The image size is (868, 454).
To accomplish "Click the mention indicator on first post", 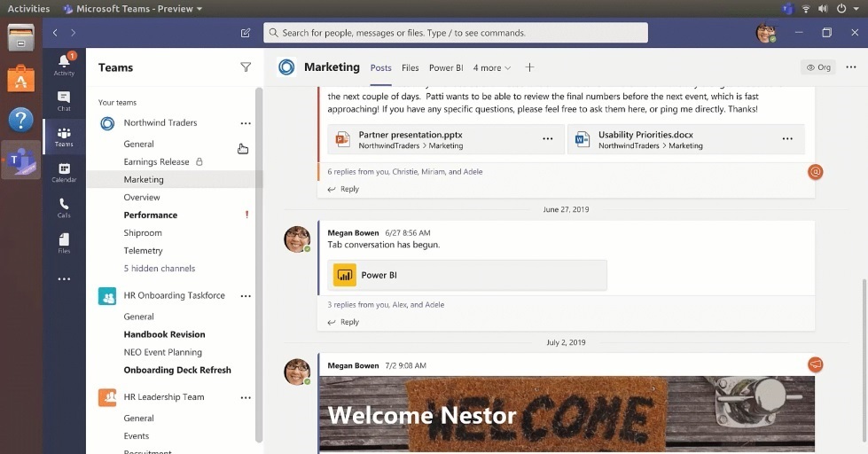I will [x=816, y=172].
